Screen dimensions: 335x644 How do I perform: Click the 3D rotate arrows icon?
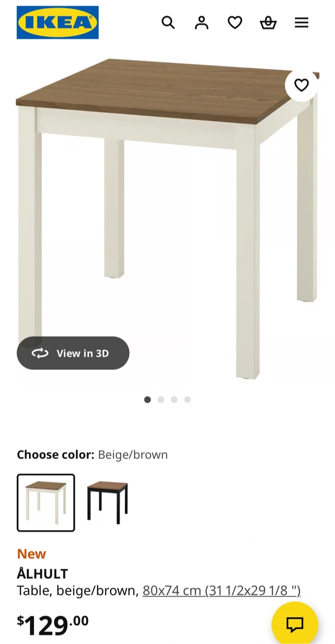[40, 353]
